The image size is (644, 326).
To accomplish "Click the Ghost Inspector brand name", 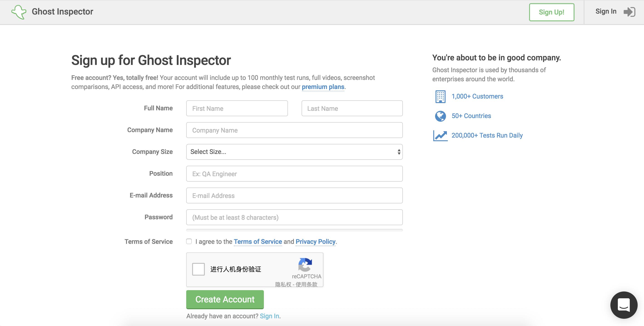I will [x=62, y=12].
